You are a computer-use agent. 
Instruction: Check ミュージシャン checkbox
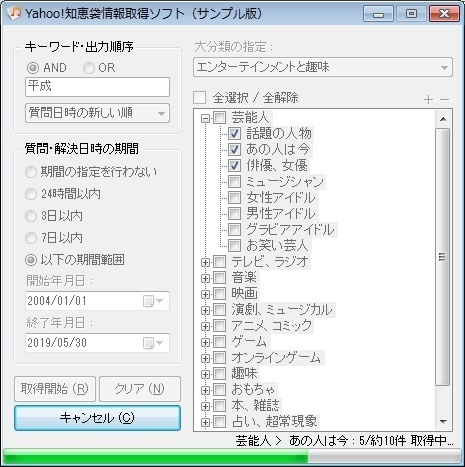[234, 182]
